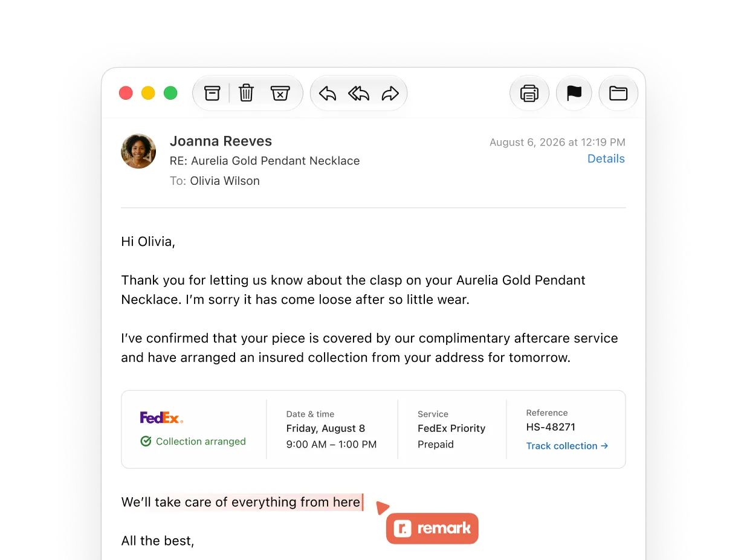Move the email to junk

click(x=280, y=93)
